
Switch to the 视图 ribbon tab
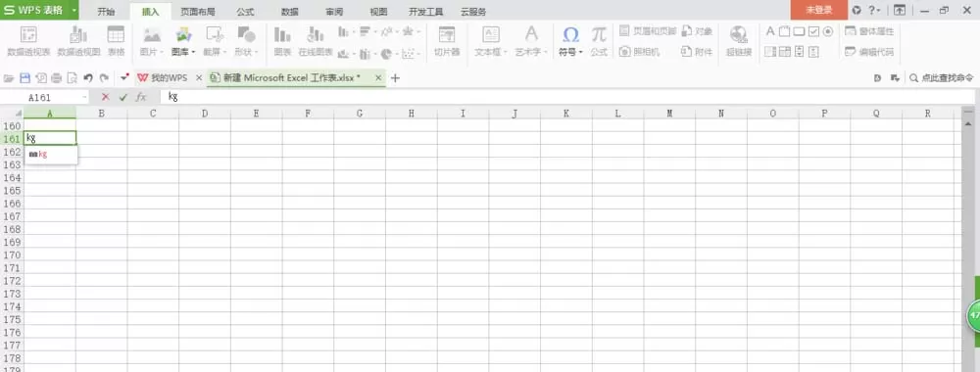(x=378, y=12)
